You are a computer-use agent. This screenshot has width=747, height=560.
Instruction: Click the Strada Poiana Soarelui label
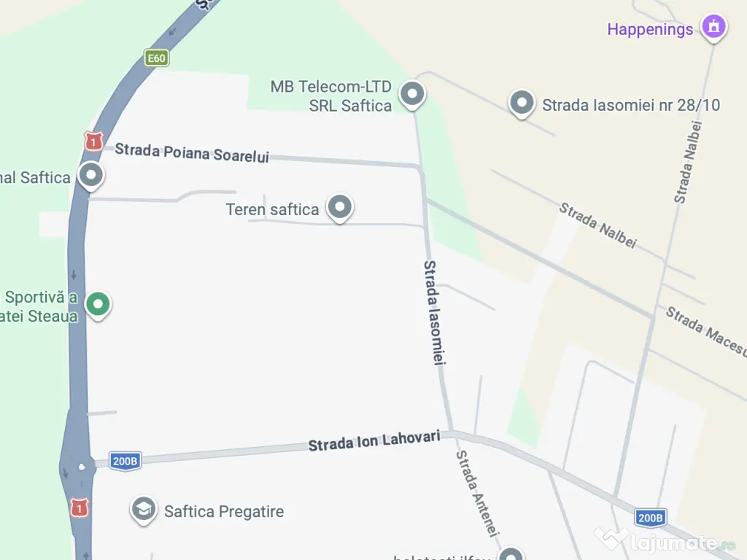point(192,153)
